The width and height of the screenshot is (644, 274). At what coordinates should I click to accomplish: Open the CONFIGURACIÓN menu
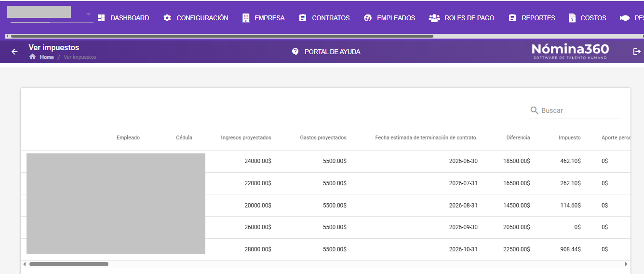tap(202, 18)
